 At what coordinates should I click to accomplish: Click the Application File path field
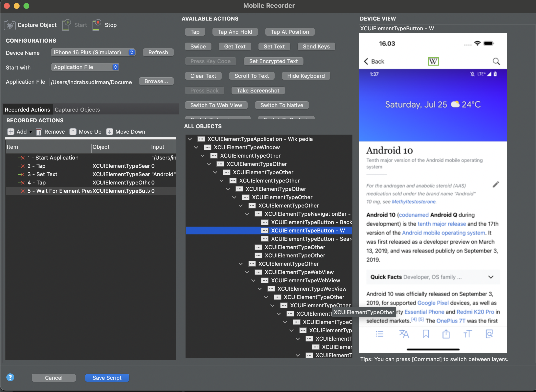coord(91,82)
